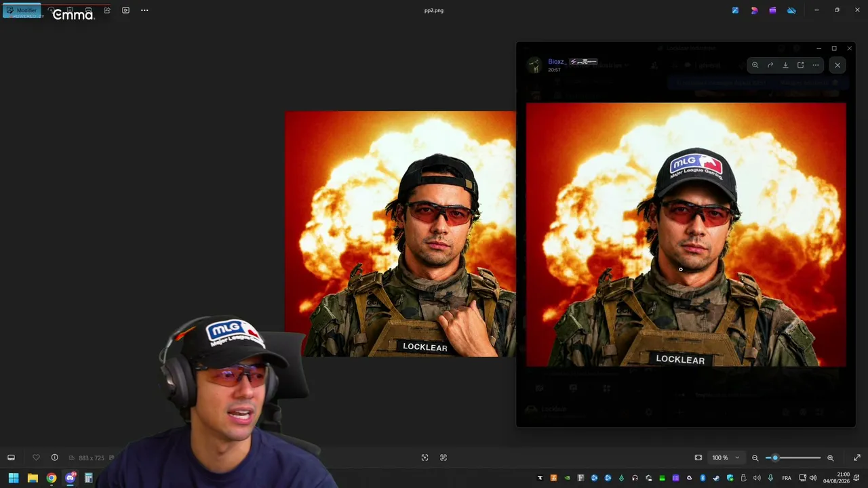Click the volume speaker icon in system tray
Screen dimensions: 868x488
(x=812, y=478)
